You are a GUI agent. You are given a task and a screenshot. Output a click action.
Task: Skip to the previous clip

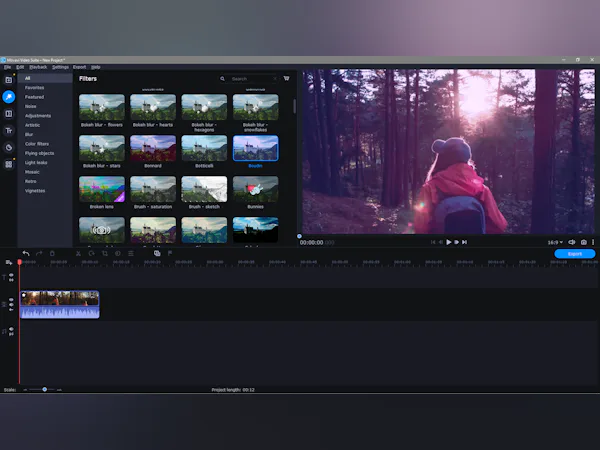tap(433, 242)
